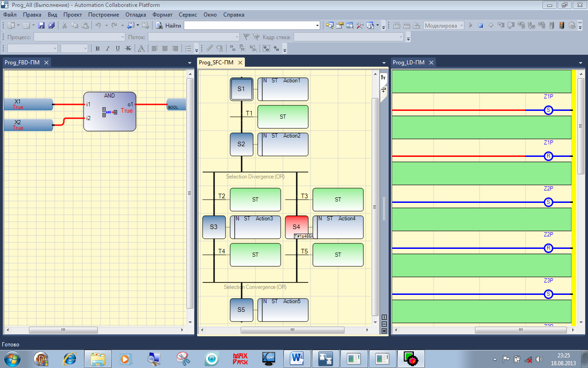Open the Сервис menu

pos(188,15)
